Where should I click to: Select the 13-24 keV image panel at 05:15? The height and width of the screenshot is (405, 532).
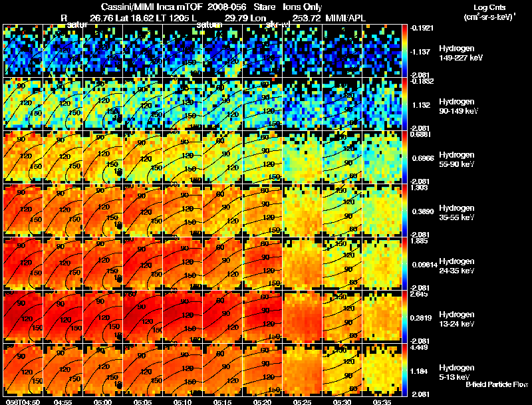point(222,317)
